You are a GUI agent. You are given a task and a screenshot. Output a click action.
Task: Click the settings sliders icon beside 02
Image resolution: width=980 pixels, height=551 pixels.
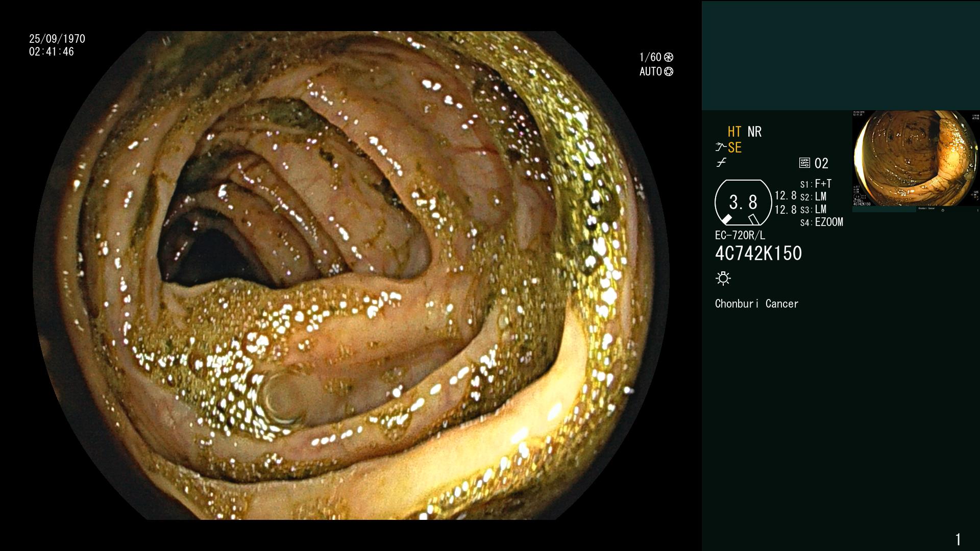click(804, 163)
